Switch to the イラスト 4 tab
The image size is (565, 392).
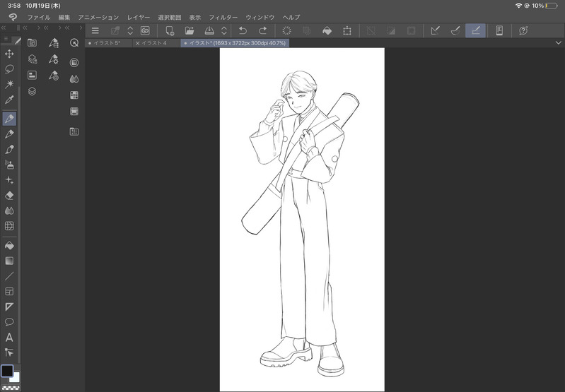point(154,43)
